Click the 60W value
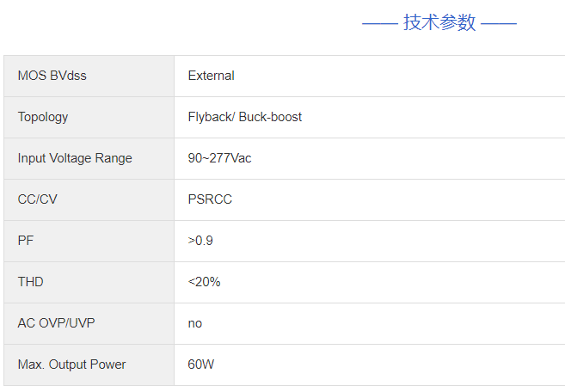Image resolution: width=565 pixels, height=392 pixels. (201, 364)
